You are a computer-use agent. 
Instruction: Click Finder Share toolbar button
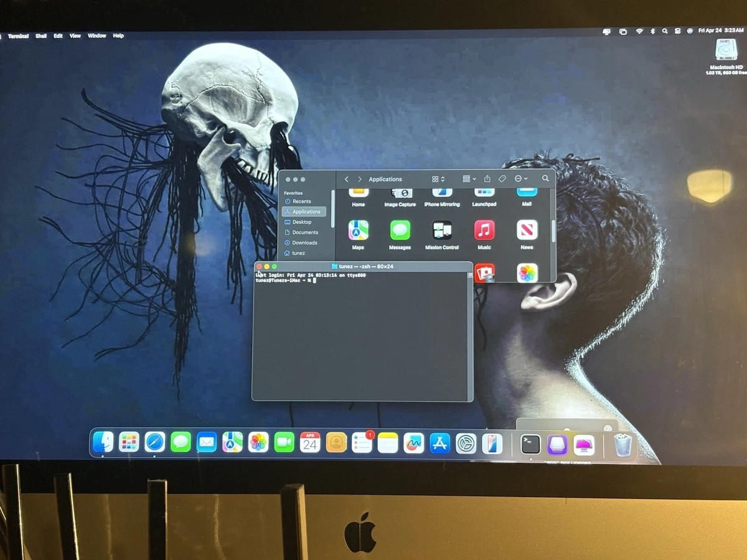[x=487, y=179]
